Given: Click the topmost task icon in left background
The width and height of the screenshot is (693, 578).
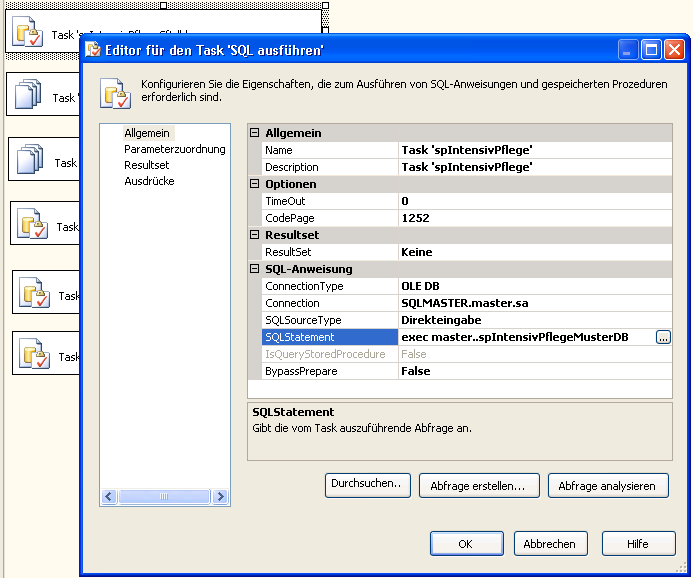Looking at the screenshot, I should point(27,33).
